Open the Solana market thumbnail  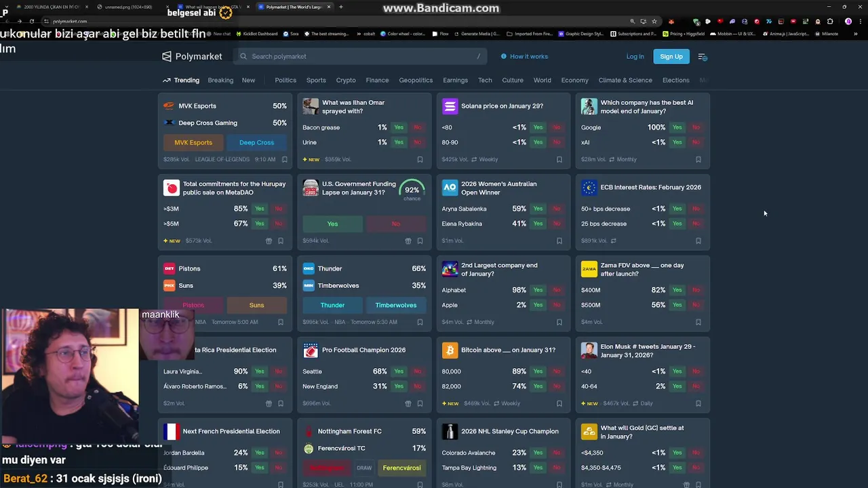[x=450, y=106]
